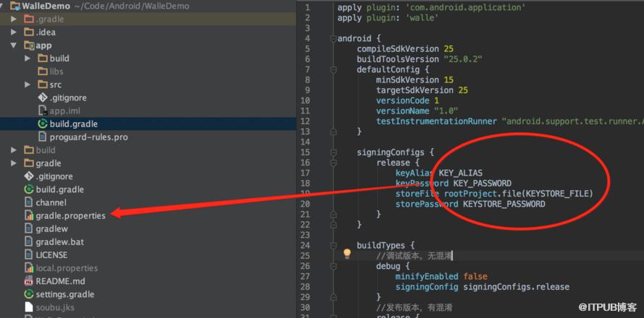Click the app.iml file icon
This screenshot has width=644, height=318.
[x=43, y=111]
